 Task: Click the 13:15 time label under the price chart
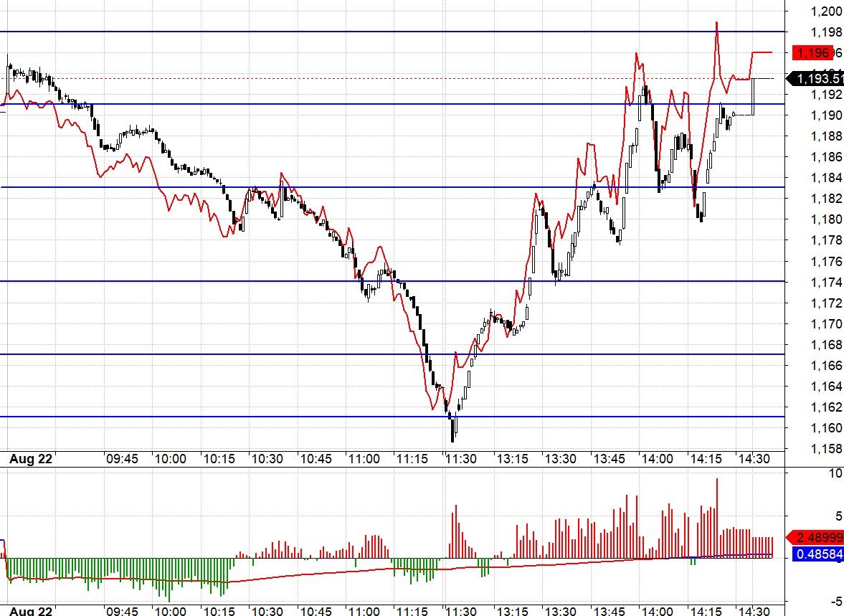point(512,459)
